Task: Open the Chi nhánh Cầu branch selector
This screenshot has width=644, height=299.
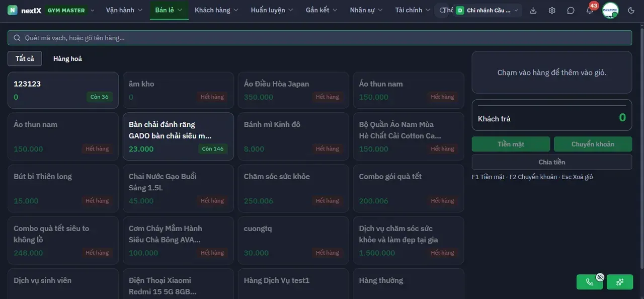Action: [488, 10]
